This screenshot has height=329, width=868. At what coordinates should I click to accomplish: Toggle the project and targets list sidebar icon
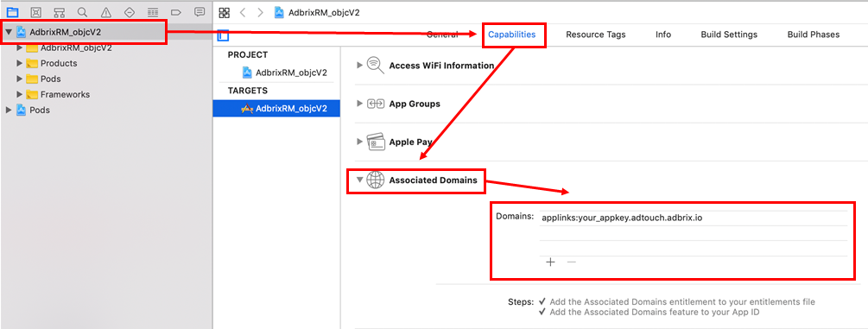(x=223, y=35)
